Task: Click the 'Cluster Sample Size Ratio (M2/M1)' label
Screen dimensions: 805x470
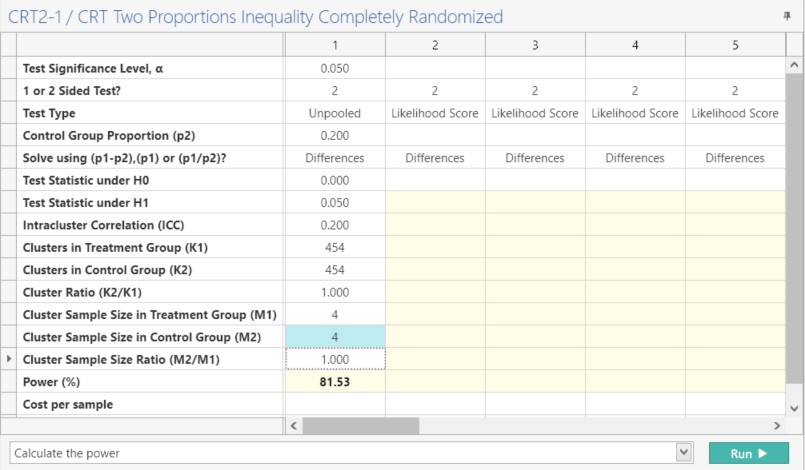Action: pos(121,360)
